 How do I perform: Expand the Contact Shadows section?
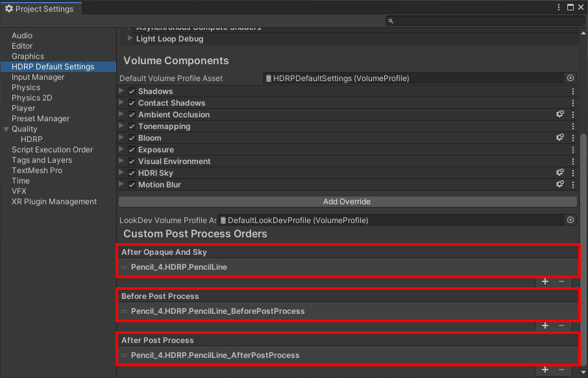tap(121, 102)
